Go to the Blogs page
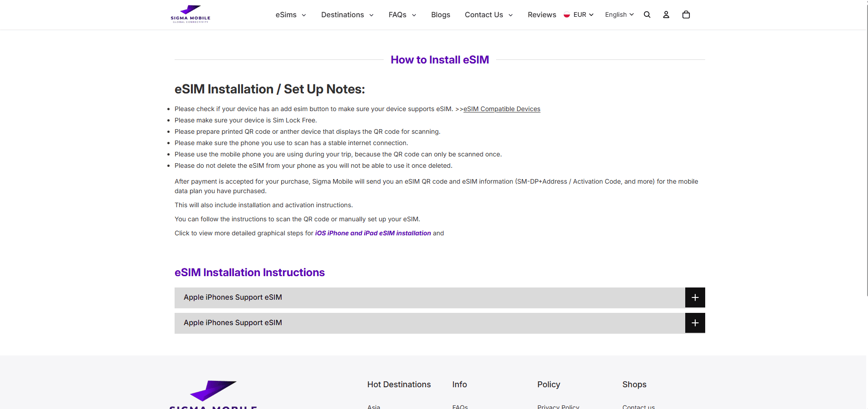868x409 pixels. click(440, 15)
